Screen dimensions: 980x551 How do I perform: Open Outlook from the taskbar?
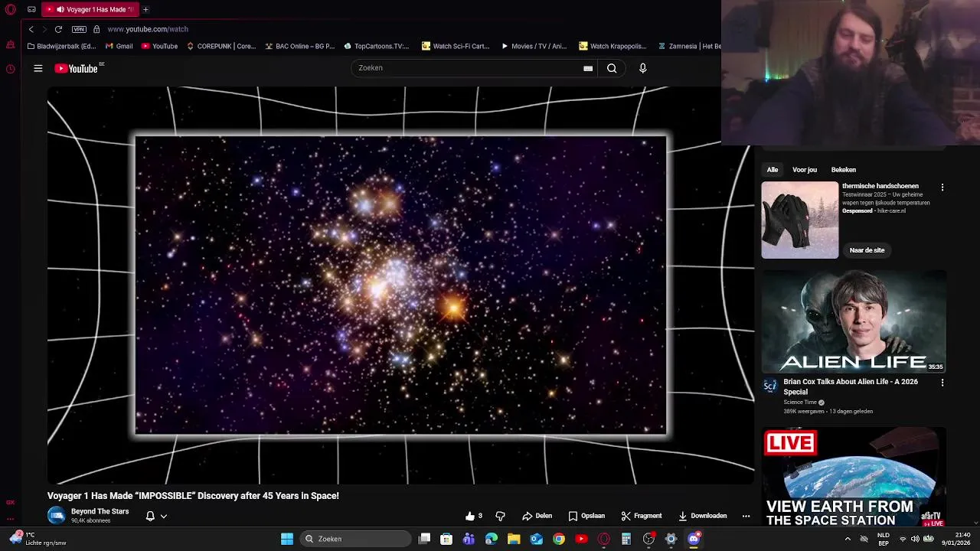click(x=537, y=539)
